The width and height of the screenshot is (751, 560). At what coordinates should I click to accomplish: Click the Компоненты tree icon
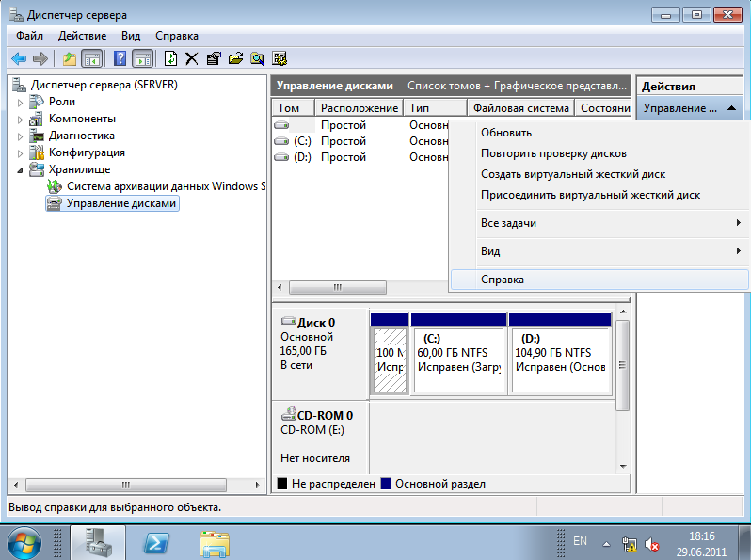[x=36, y=119]
